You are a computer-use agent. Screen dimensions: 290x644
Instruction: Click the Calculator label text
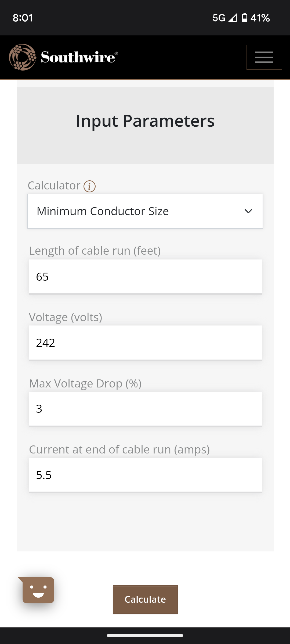click(54, 185)
